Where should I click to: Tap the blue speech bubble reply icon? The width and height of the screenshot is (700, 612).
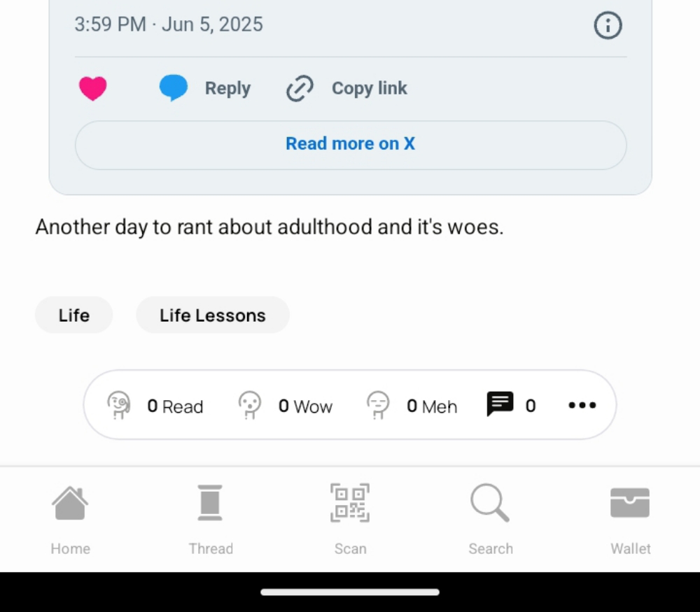174,87
